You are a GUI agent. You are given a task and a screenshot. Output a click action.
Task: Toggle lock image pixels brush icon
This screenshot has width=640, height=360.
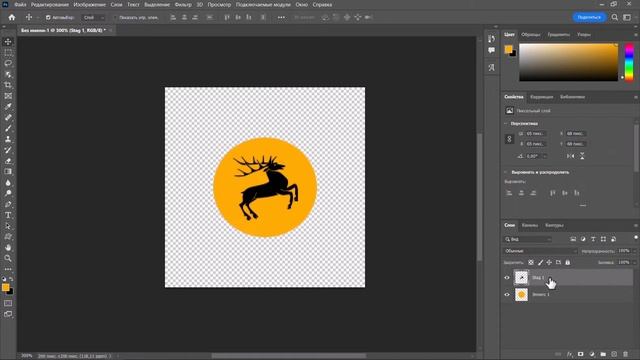point(540,262)
